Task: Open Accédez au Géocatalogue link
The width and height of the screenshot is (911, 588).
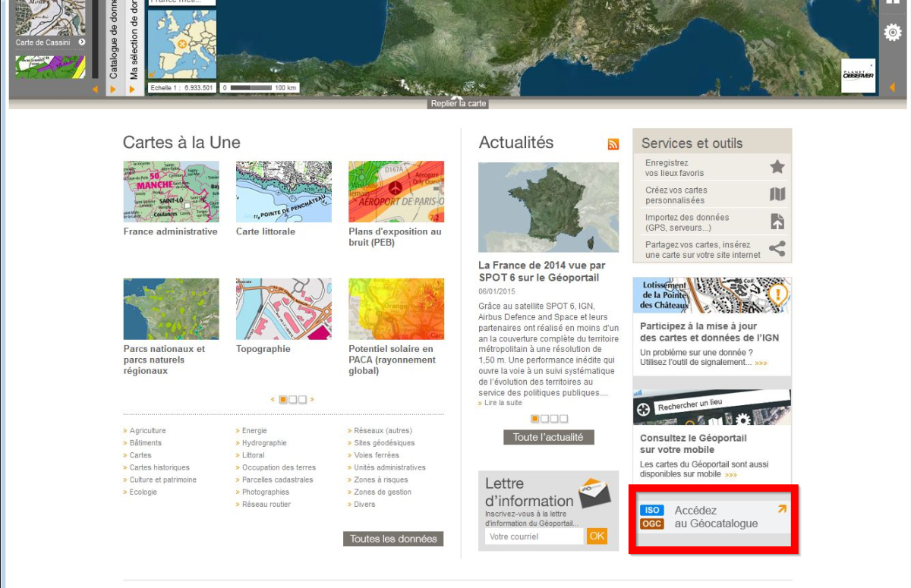Action: click(x=713, y=517)
